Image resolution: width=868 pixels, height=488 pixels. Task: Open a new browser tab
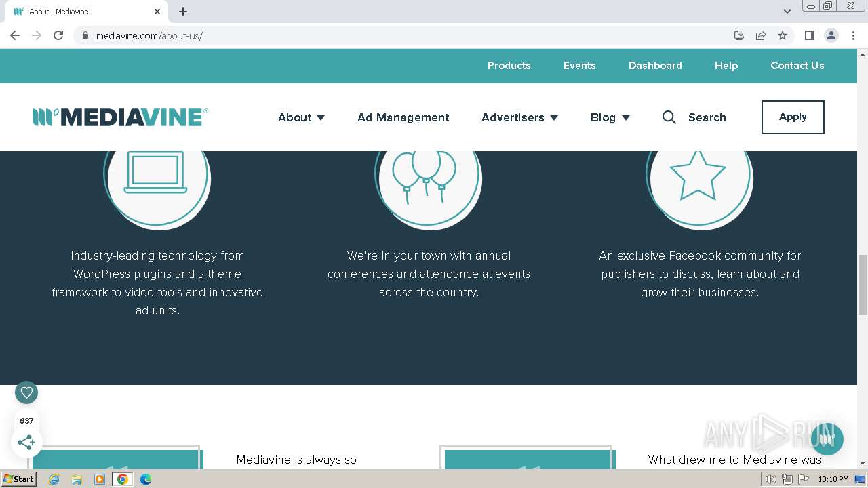click(x=183, y=12)
